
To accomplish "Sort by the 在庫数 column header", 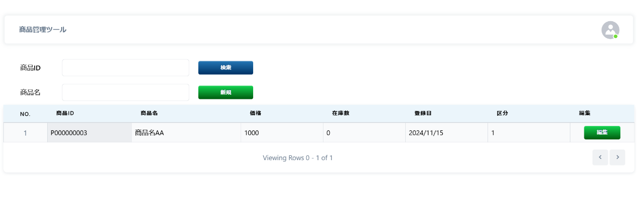I will (341, 113).
